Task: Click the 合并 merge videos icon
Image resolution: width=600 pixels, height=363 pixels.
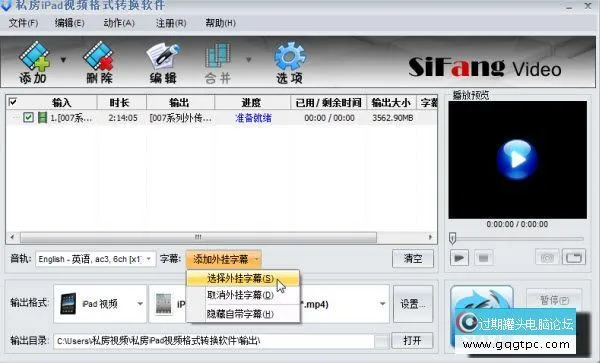Action: coord(218,62)
